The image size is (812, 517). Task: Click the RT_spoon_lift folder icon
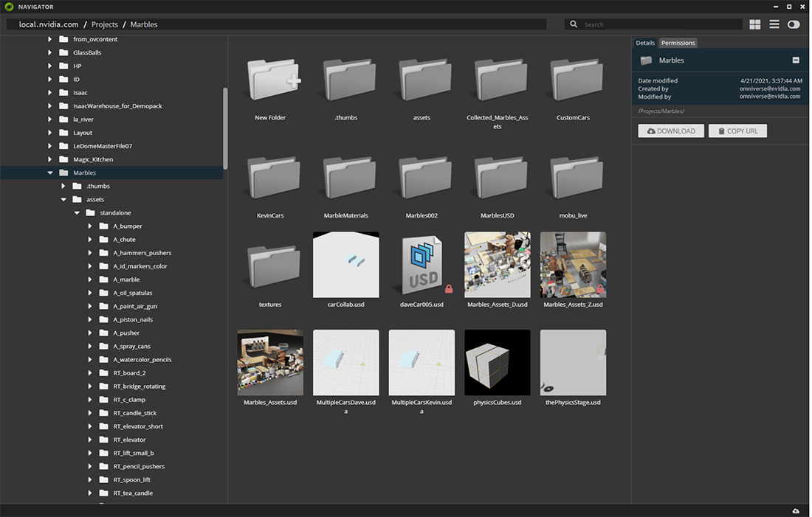(103, 479)
